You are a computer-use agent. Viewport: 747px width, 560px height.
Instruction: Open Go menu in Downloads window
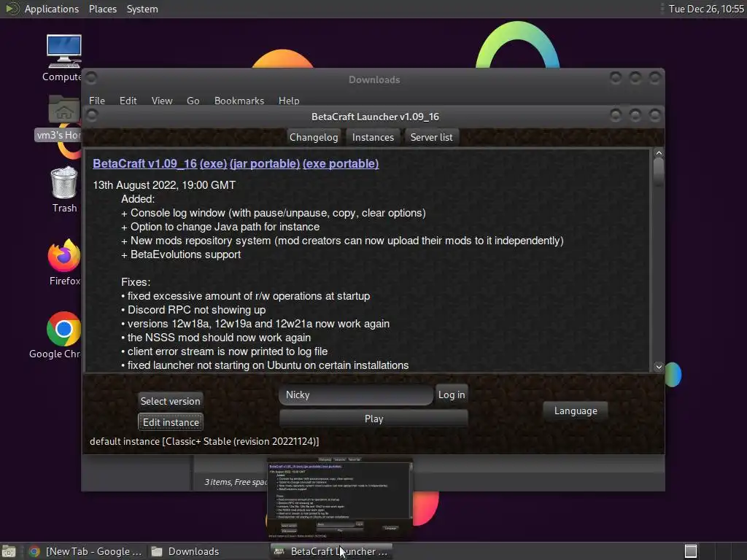pyautogui.click(x=193, y=101)
